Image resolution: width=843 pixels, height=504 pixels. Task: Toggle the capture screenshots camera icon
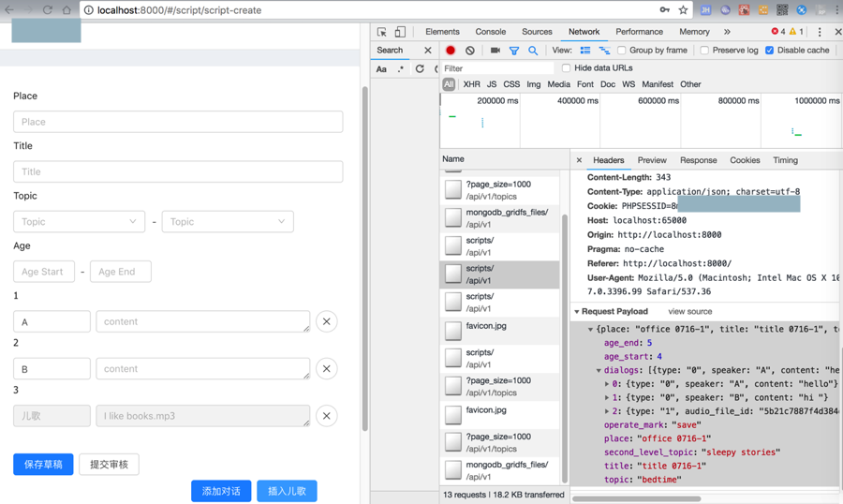coord(495,50)
